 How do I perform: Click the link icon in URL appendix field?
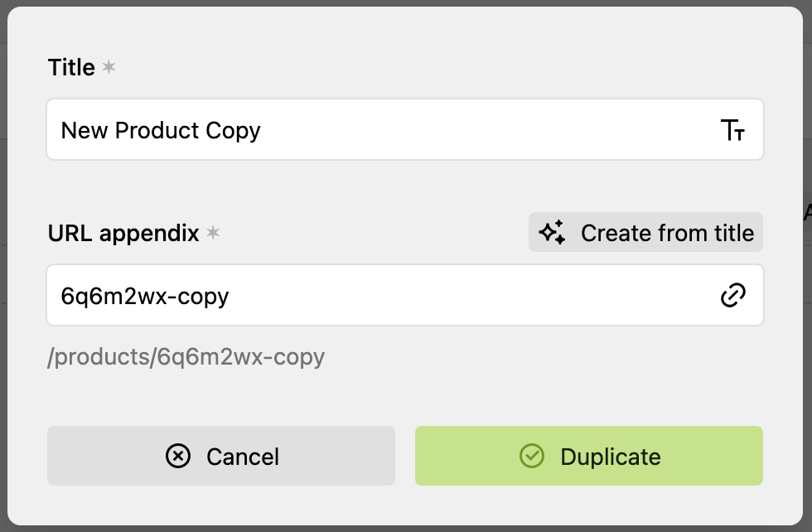click(x=732, y=295)
